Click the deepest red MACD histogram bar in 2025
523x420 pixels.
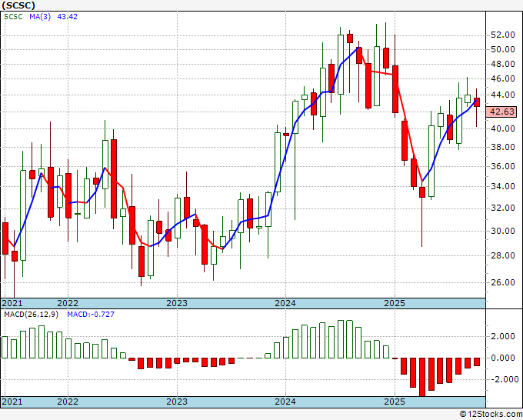coord(422,377)
